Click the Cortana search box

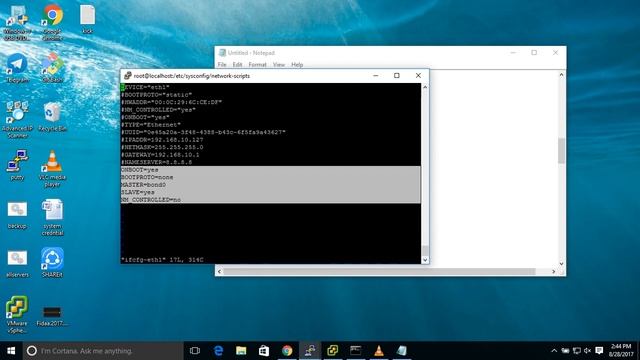(x=103, y=351)
